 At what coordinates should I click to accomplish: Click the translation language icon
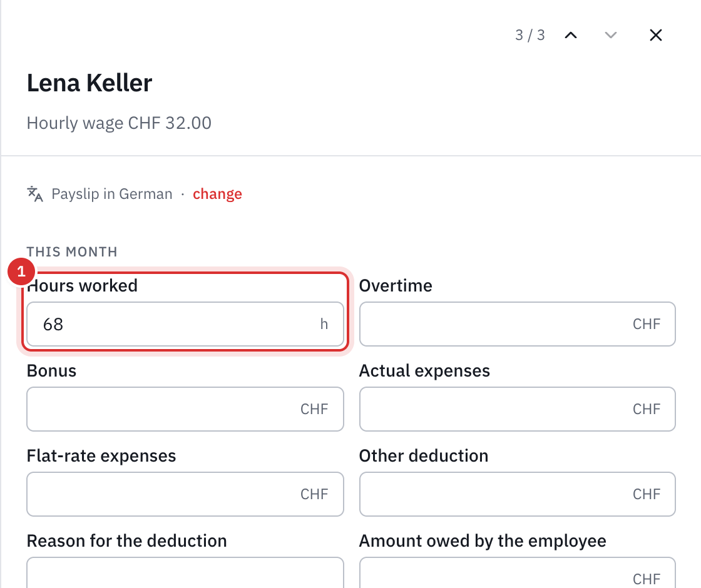(x=35, y=194)
